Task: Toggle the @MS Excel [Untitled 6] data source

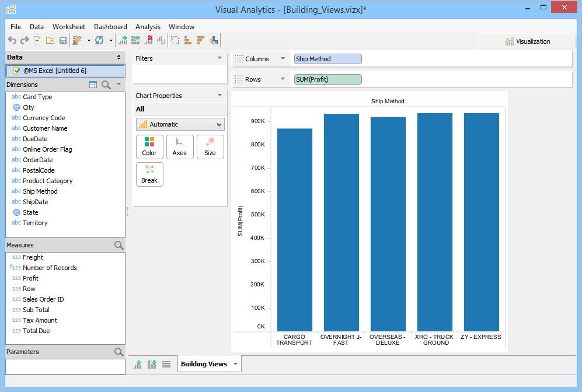Action: [x=17, y=71]
